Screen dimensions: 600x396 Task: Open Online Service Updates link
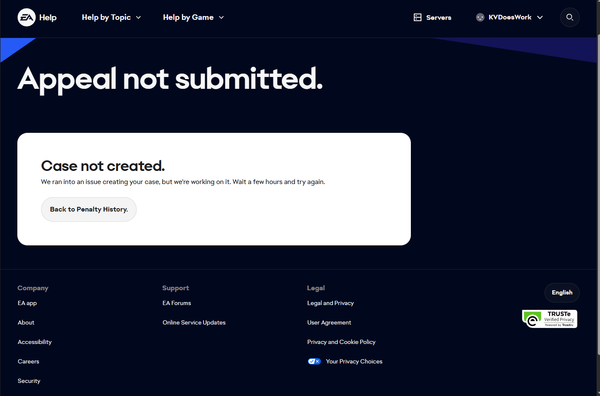click(x=194, y=323)
